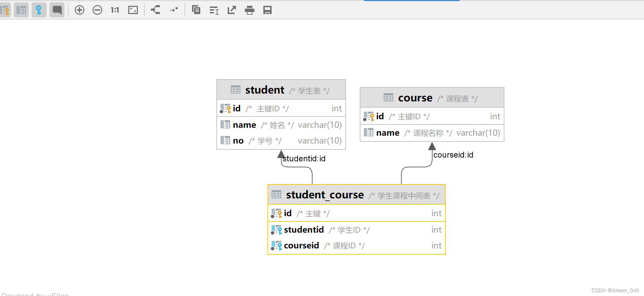
Task: Select the 'name' column in student table
Action: pyautogui.click(x=281, y=125)
